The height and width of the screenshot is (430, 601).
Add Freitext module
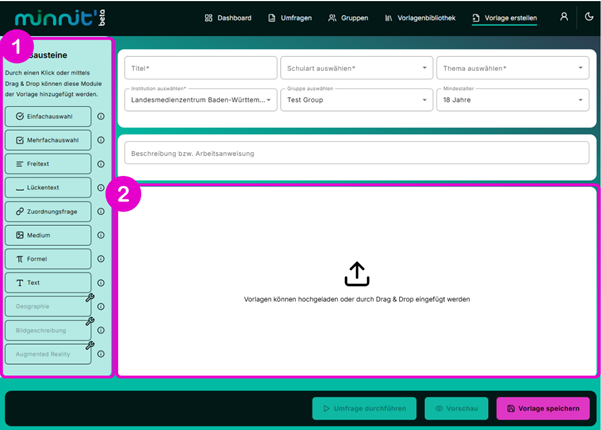(48, 164)
